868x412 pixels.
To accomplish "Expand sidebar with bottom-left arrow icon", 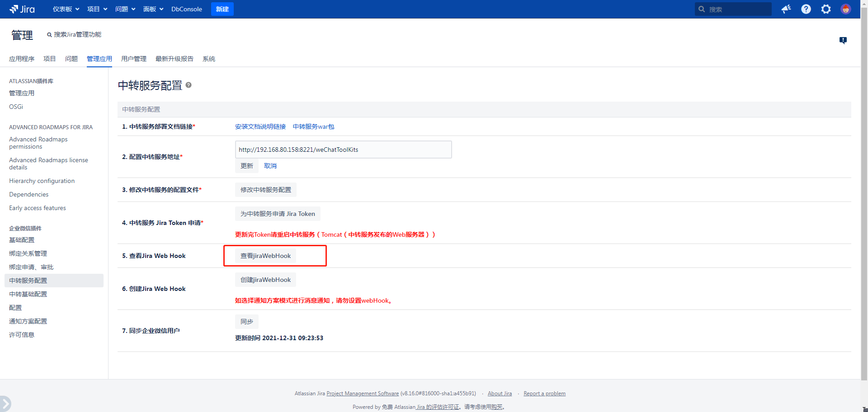I will [5, 403].
